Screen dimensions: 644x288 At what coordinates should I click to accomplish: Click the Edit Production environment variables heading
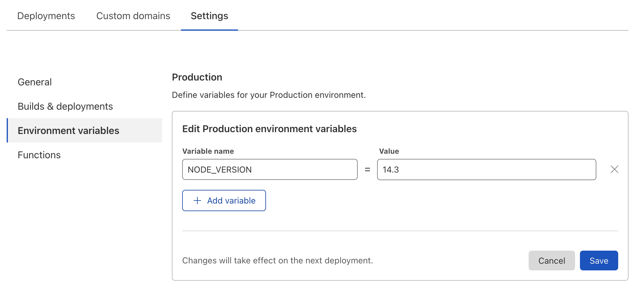tap(269, 129)
